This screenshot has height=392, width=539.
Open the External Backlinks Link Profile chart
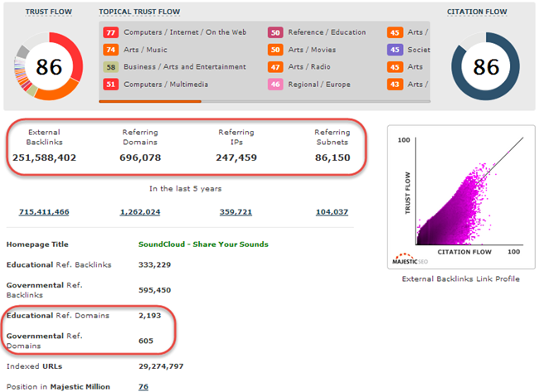[461, 197]
